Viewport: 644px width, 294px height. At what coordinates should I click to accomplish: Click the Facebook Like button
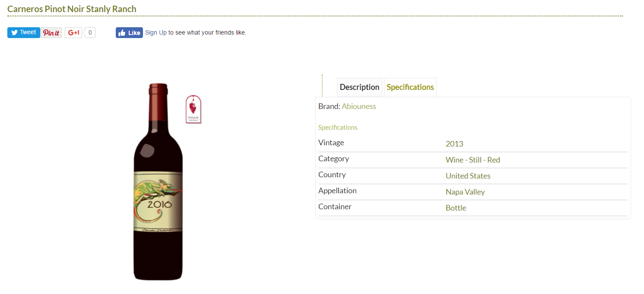point(129,33)
